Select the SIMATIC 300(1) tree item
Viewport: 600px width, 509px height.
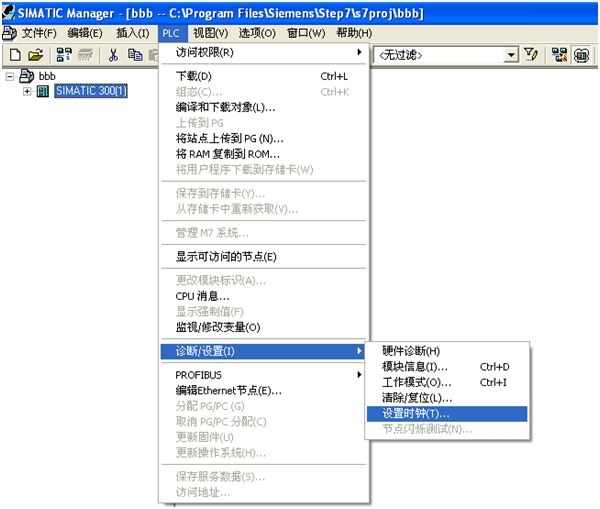click(91, 91)
